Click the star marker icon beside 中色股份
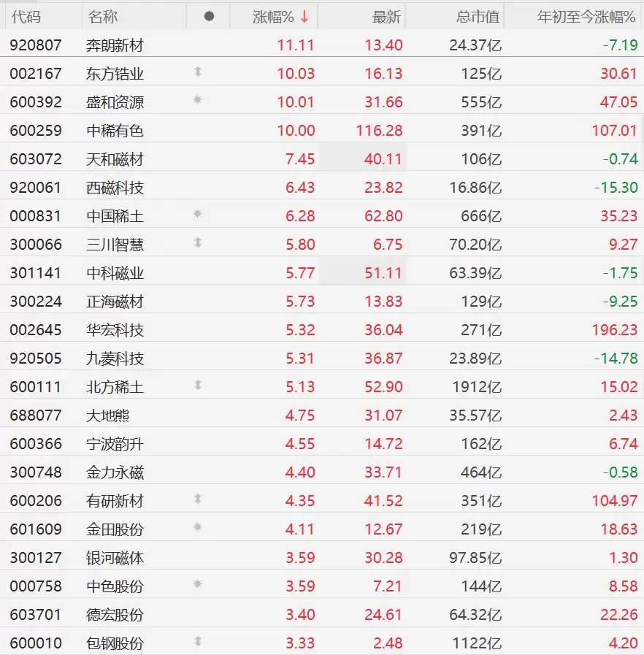644x655 pixels. tap(198, 584)
